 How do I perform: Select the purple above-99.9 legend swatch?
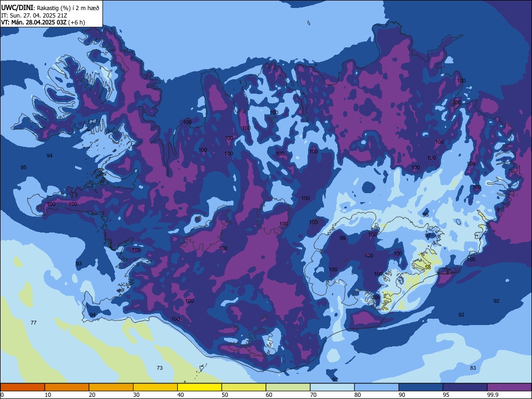[509, 387]
